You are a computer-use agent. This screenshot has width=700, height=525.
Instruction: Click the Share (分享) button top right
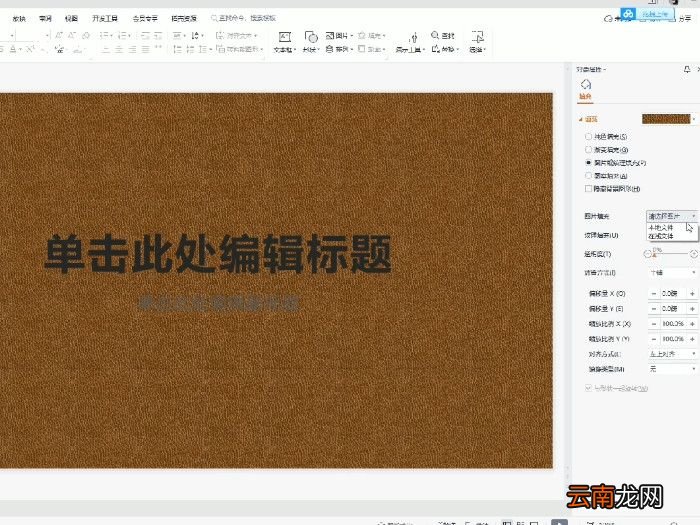[x=685, y=19]
